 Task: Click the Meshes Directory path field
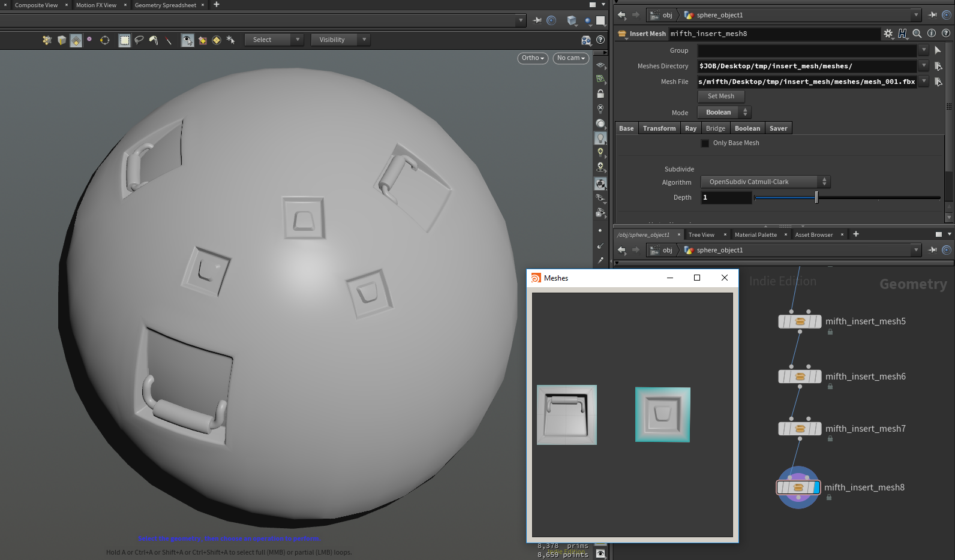807,66
